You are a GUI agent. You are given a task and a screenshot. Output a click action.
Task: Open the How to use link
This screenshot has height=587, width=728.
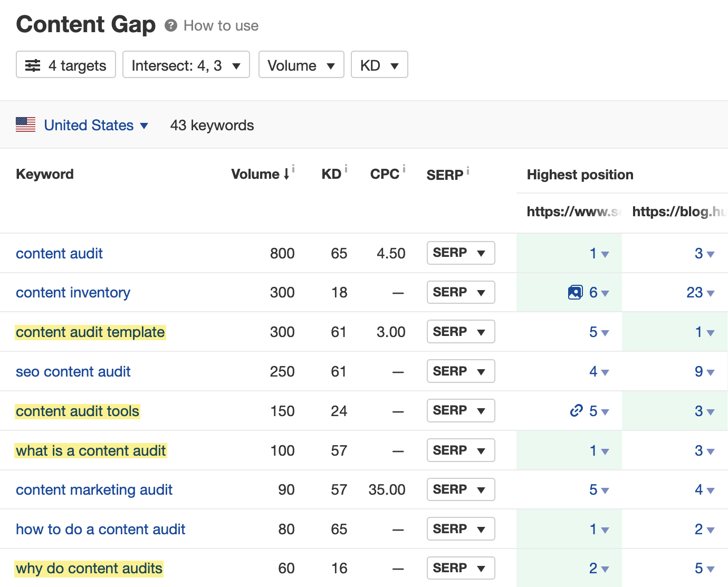pos(221,25)
